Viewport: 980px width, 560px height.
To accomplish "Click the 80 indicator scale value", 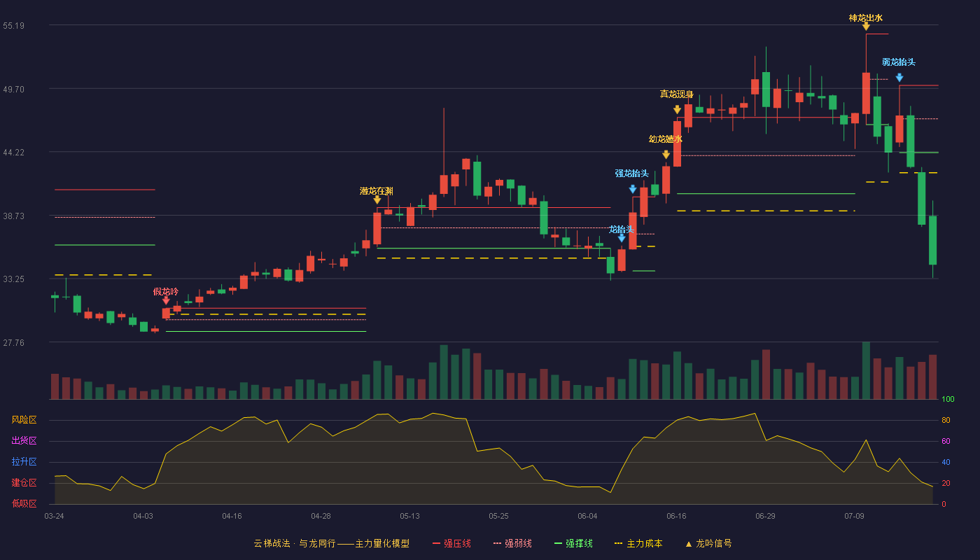I will click(x=945, y=421).
